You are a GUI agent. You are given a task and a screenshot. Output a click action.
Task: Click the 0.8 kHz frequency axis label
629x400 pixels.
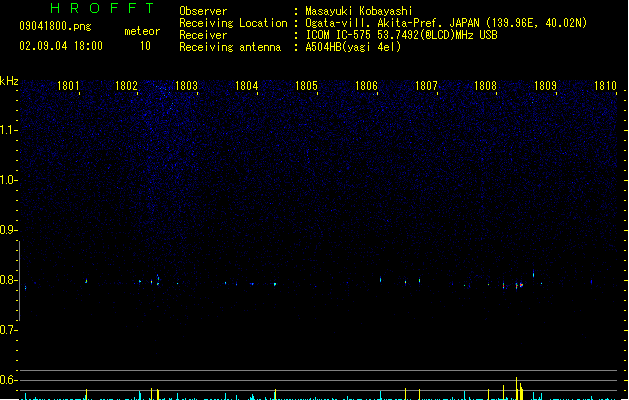coord(8,280)
